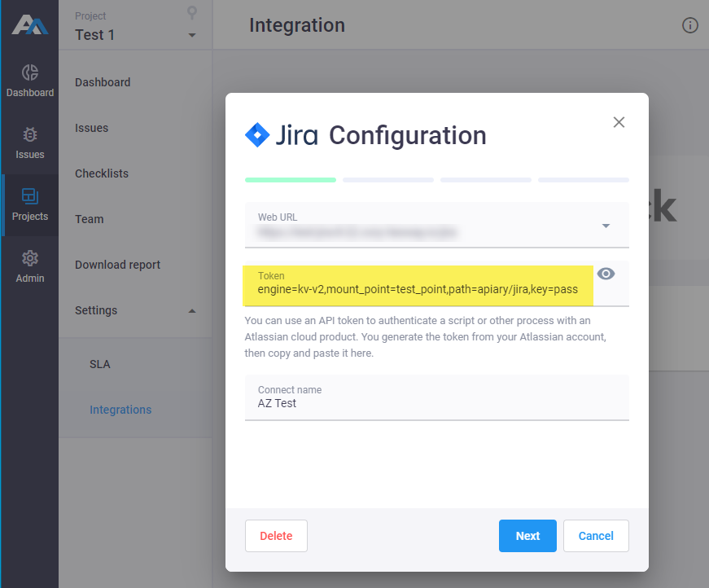This screenshot has width=709, height=588.
Task: Close the Jira Configuration dialog
Action: click(619, 122)
